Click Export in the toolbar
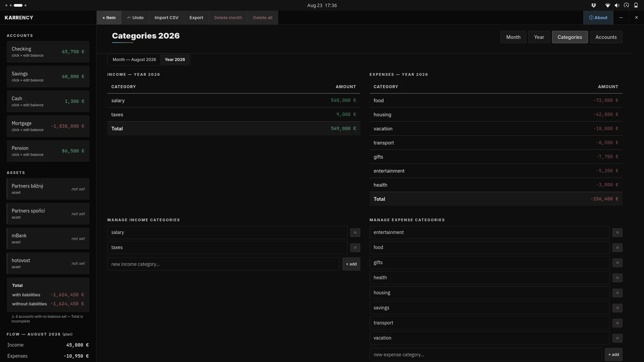The width and height of the screenshot is (644, 362). tap(196, 18)
